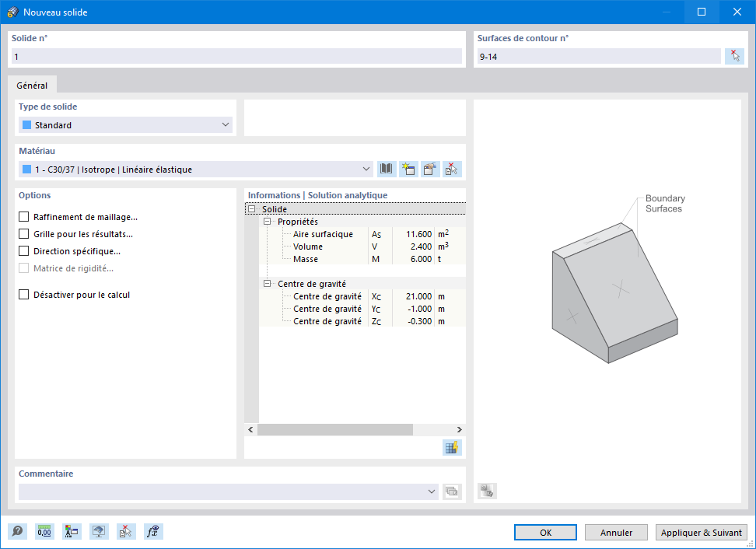This screenshot has width=756, height=549.
Task: Click the table export lightning icon
Action: tap(452, 447)
